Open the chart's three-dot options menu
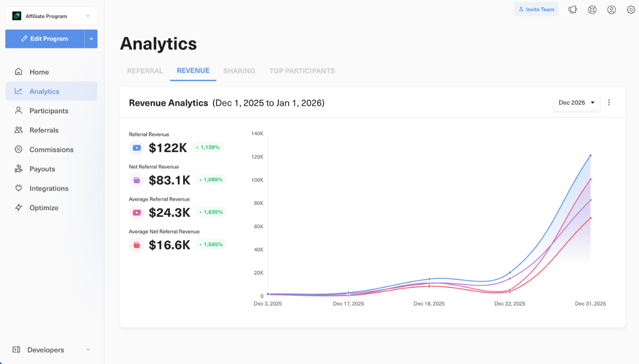The height and width of the screenshot is (364, 639). (609, 103)
